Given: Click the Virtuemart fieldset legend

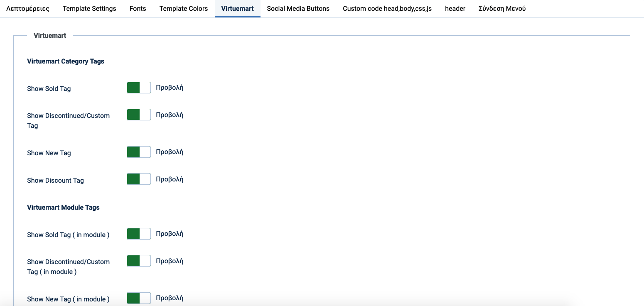Looking at the screenshot, I should 50,36.
